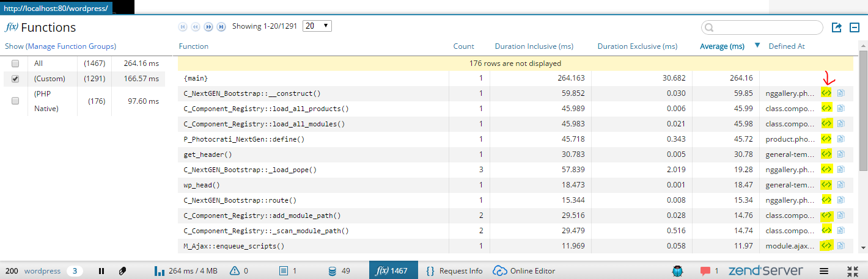Click the Manage Function Groups link
868x279 pixels.
pos(72,46)
